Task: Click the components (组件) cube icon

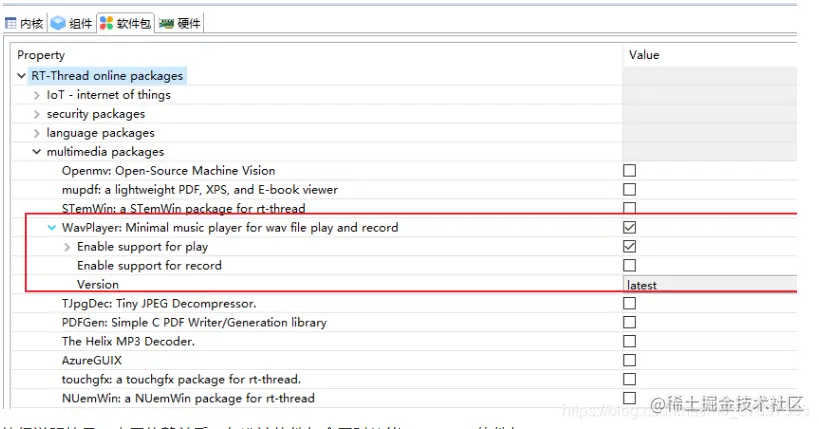Action: point(58,23)
